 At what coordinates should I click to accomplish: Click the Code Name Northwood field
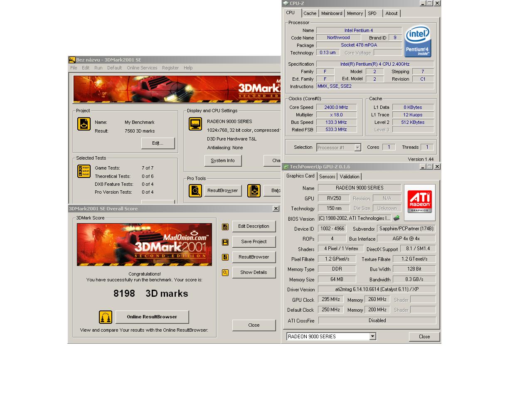click(x=338, y=37)
